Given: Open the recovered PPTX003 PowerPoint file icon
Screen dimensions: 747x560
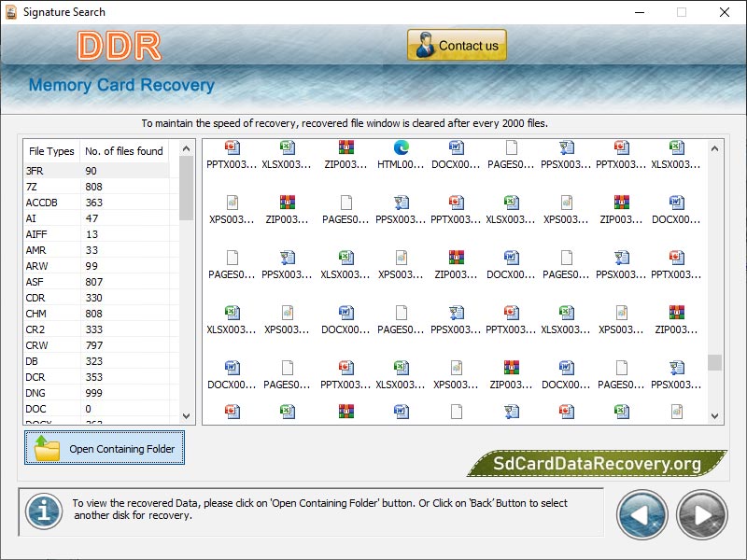Looking at the screenshot, I should pyautogui.click(x=232, y=149).
